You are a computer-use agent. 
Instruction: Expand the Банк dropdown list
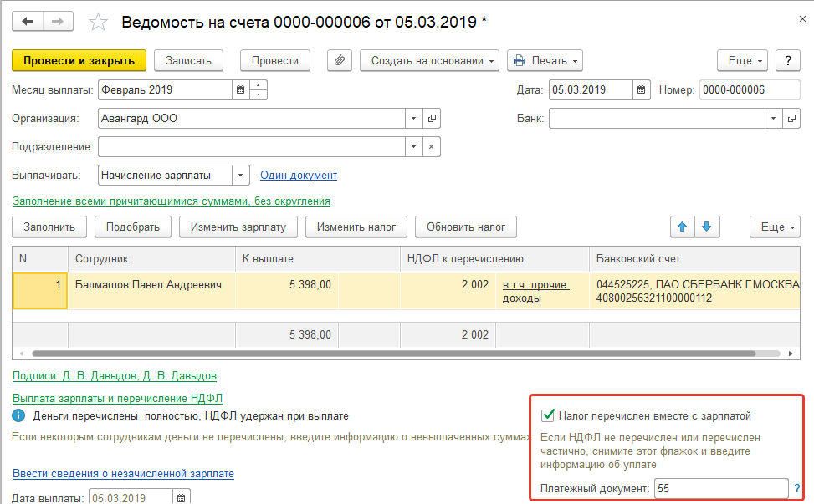[x=774, y=118]
